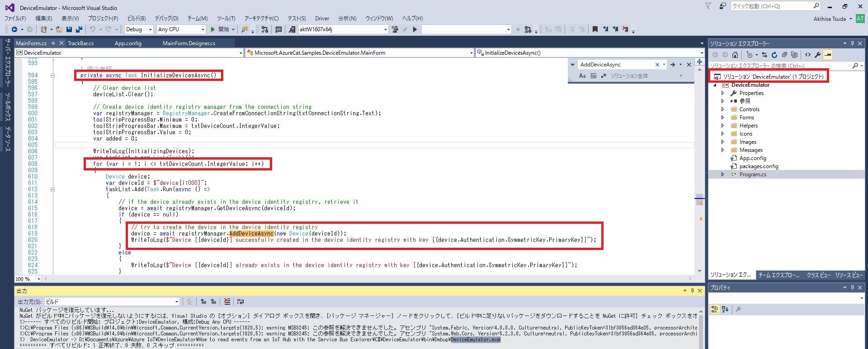The image size is (868, 349).
Task: Click the Show All Files icon
Action: pyautogui.click(x=794, y=55)
